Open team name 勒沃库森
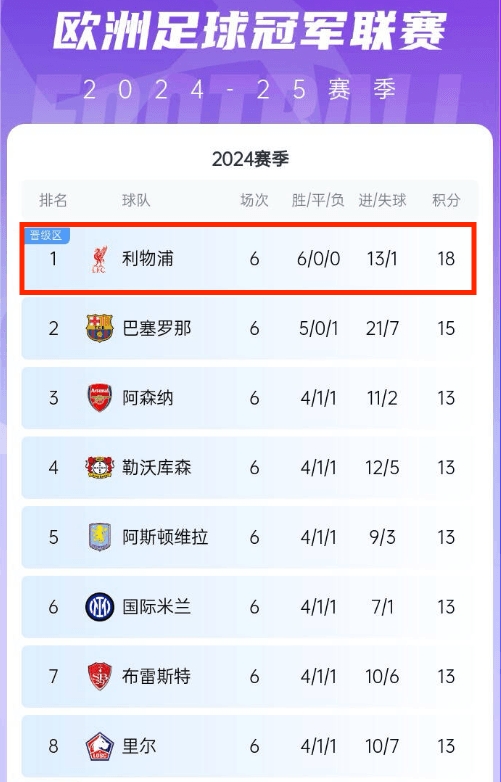Image resolution: width=501 pixels, height=782 pixels. [157, 467]
